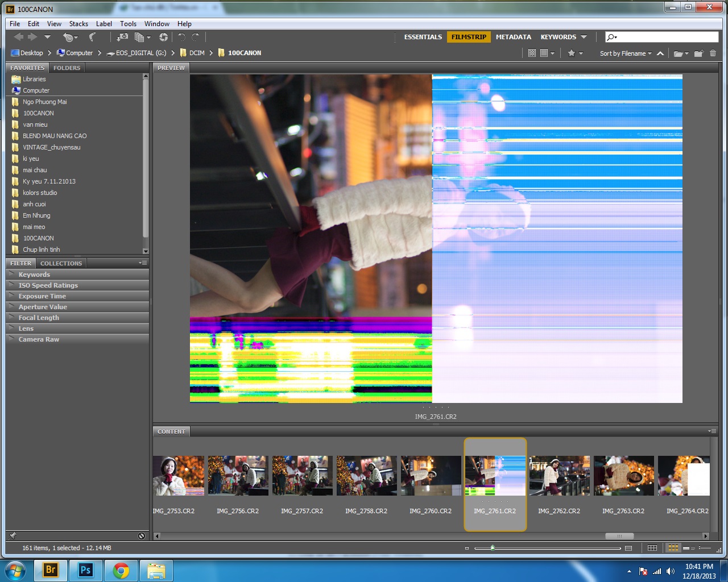Click the Clear filter icon

[142, 536]
